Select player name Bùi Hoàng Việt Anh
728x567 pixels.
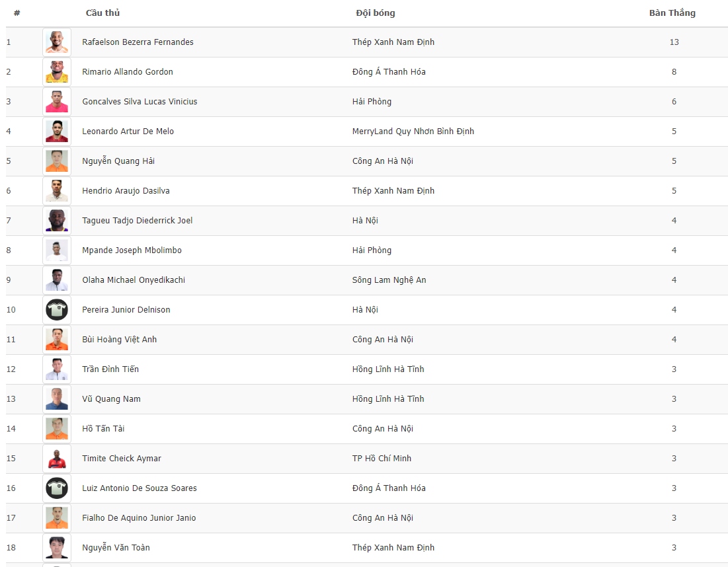[x=119, y=339]
